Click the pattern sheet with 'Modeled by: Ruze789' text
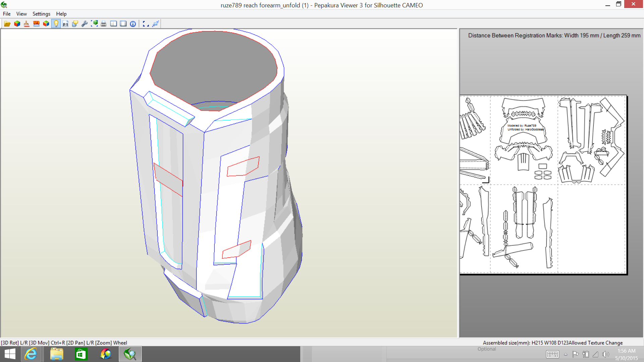Screen dimensions: 644x362 [524, 140]
